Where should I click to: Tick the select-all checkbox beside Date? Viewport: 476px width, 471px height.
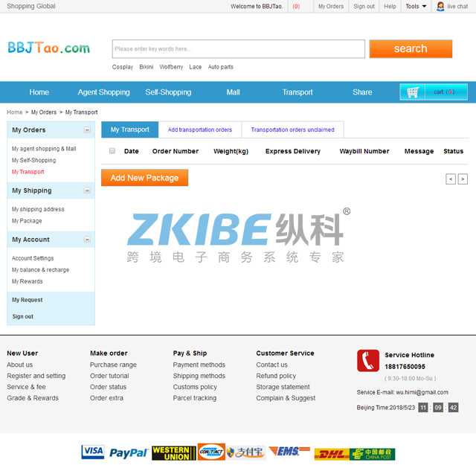pos(112,151)
